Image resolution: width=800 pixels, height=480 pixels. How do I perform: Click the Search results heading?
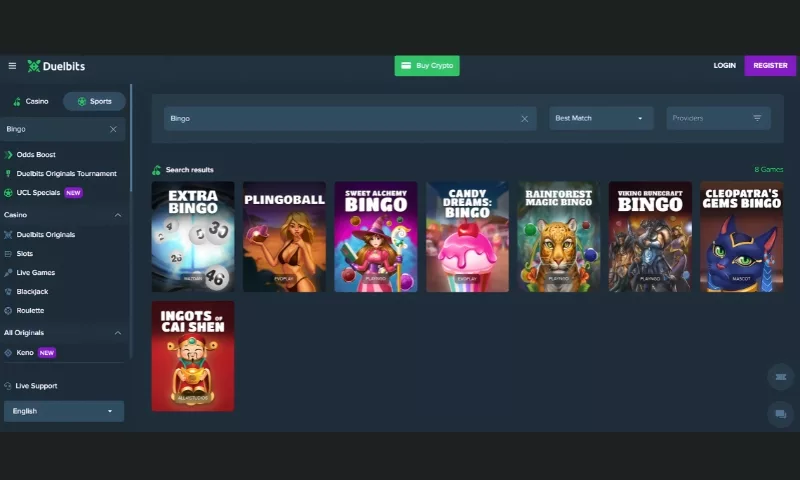(x=189, y=170)
